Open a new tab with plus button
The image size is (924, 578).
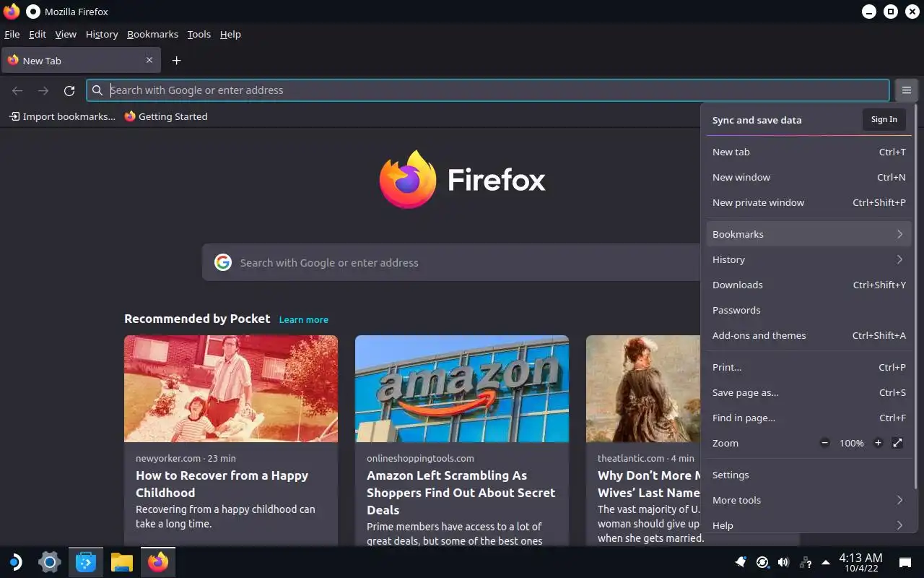coord(176,61)
